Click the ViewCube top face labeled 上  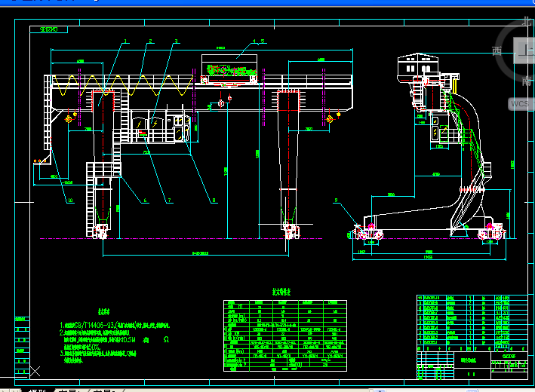pyautogui.click(x=526, y=51)
